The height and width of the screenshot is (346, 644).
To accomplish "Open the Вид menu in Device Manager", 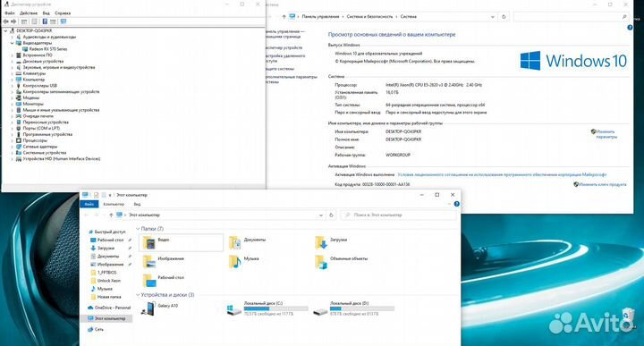I will 46,13.
